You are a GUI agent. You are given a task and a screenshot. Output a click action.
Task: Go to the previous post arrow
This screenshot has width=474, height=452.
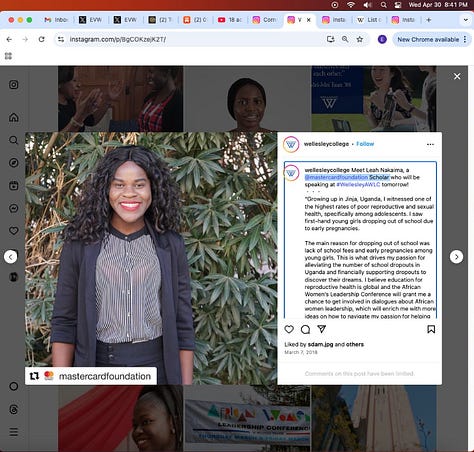11,257
